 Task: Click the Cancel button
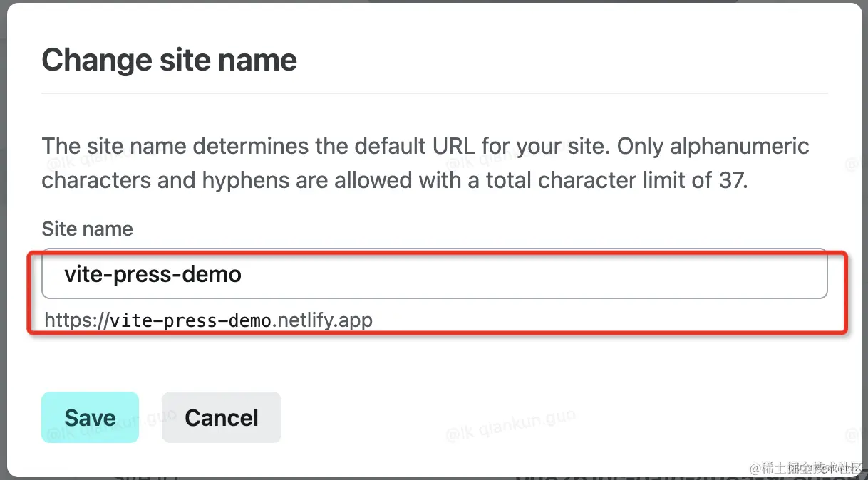(x=222, y=417)
